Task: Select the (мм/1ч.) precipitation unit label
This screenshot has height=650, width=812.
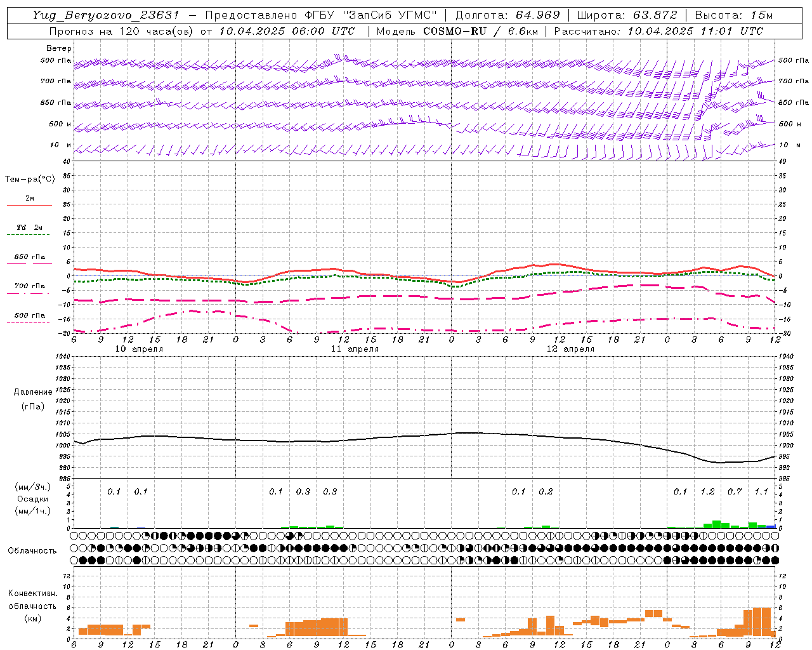Action: point(32,511)
